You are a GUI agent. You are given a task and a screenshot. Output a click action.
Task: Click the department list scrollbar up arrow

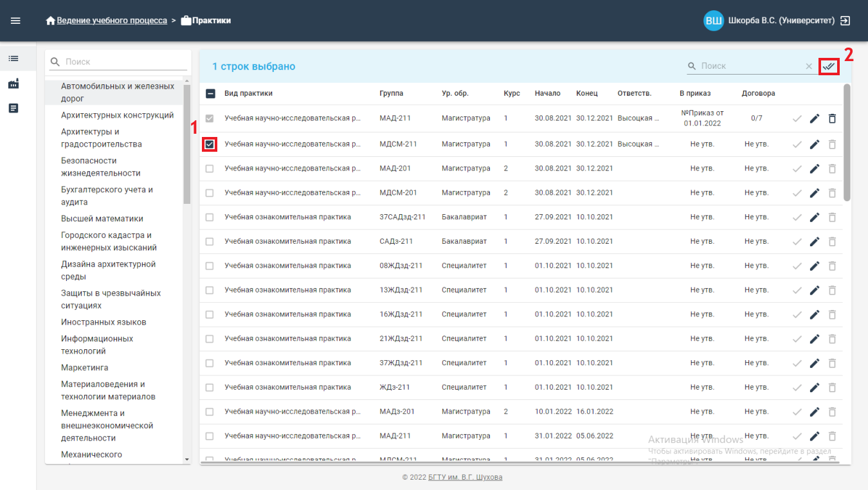[x=187, y=81]
